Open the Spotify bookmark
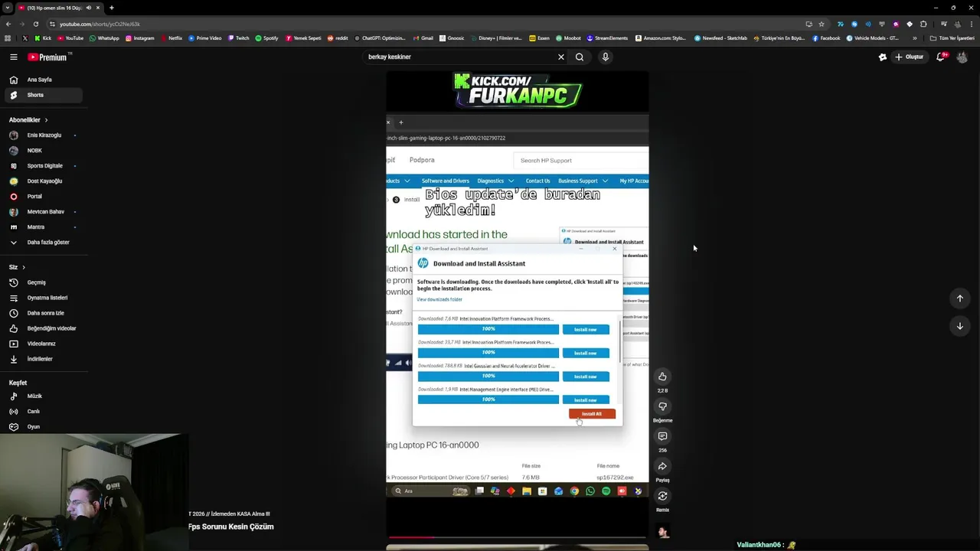980x551 pixels. tap(266, 38)
